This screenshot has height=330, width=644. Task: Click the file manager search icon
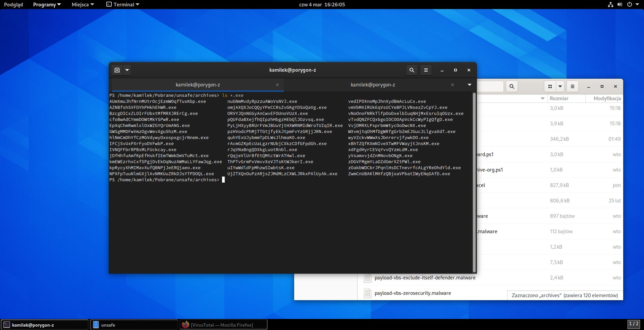[512, 86]
